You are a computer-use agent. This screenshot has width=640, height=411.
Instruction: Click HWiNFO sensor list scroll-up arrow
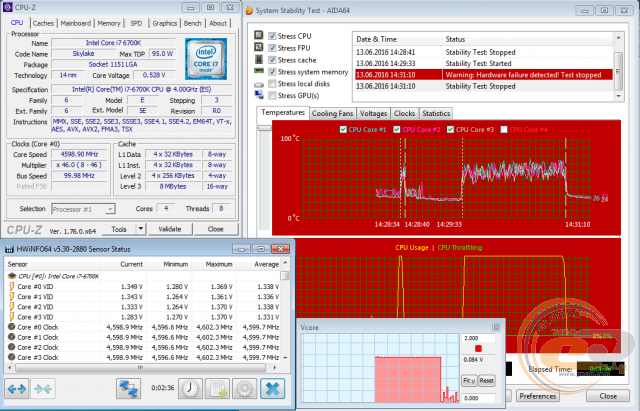(x=285, y=263)
